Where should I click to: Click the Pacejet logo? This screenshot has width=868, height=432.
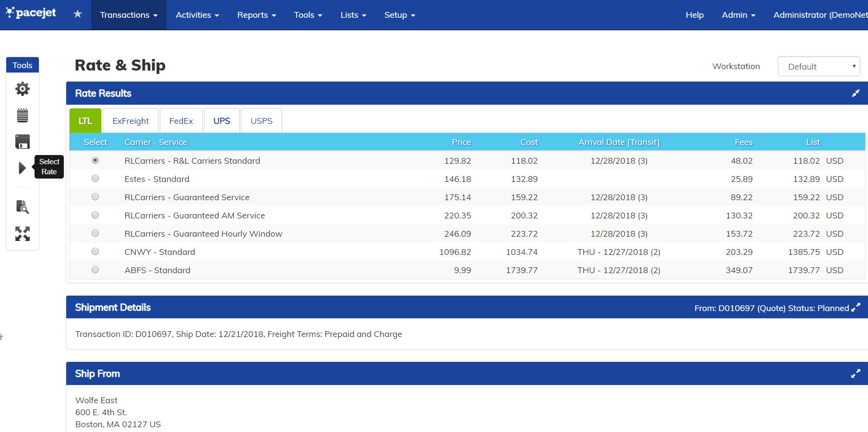(31, 13)
